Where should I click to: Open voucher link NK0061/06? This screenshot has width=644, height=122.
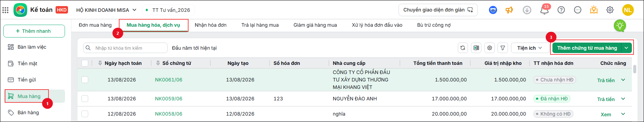pyautogui.click(x=169, y=80)
